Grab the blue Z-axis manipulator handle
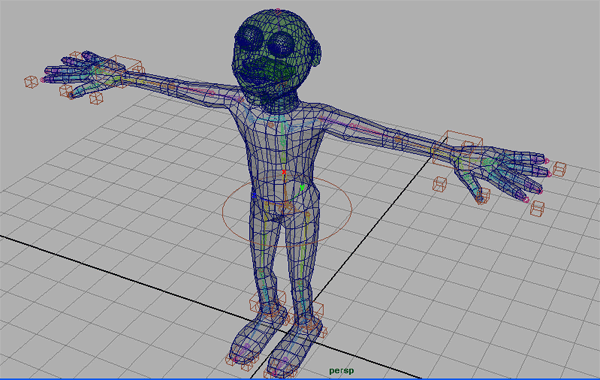 (x=254, y=195)
